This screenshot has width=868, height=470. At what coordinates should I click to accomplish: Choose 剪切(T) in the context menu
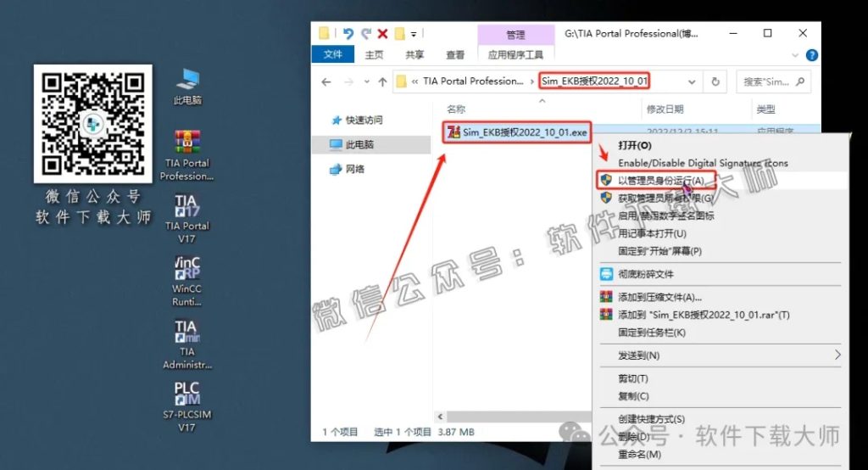632,378
